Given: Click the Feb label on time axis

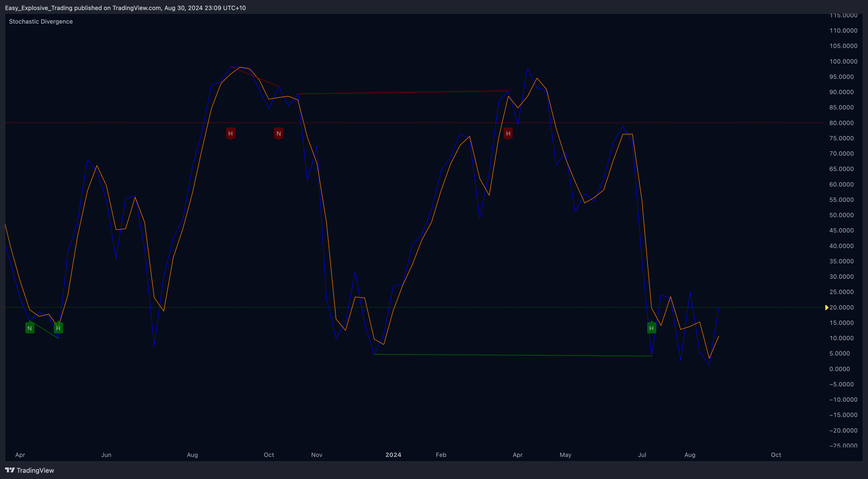Looking at the screenshot, I should pyautogui.click(x=441, y=455).
